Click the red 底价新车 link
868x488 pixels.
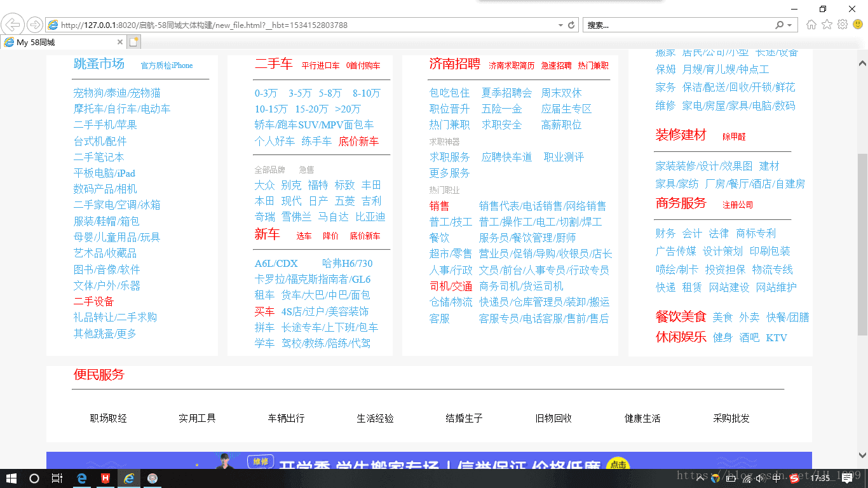click(358, 141)
